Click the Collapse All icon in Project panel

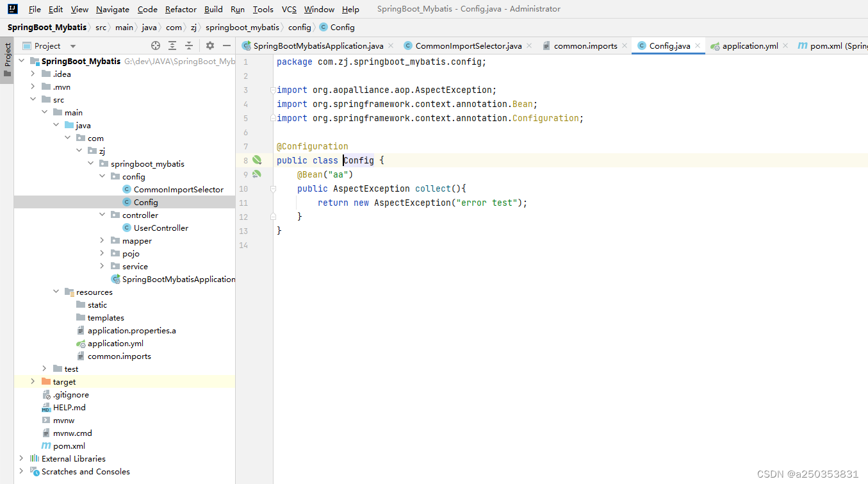pos(189,46)
